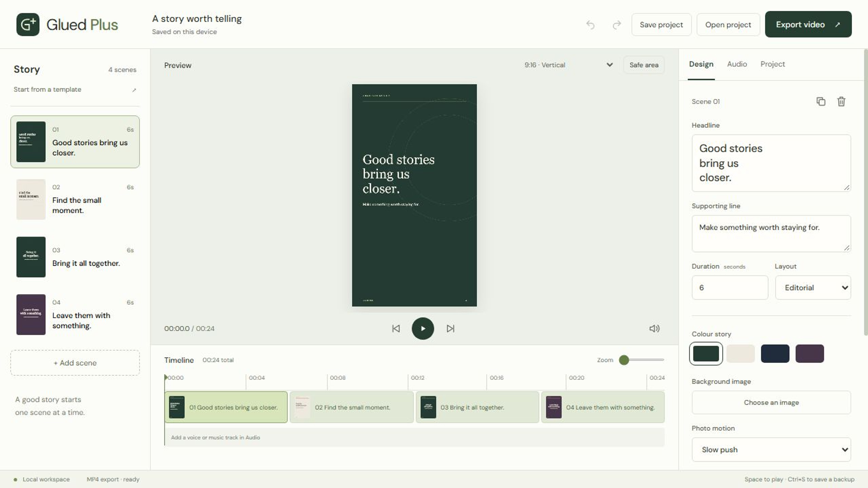This screenshot has height=488, width=868.
Task: Click into the Supporting line text field
Action: click(x=771, y=233)
